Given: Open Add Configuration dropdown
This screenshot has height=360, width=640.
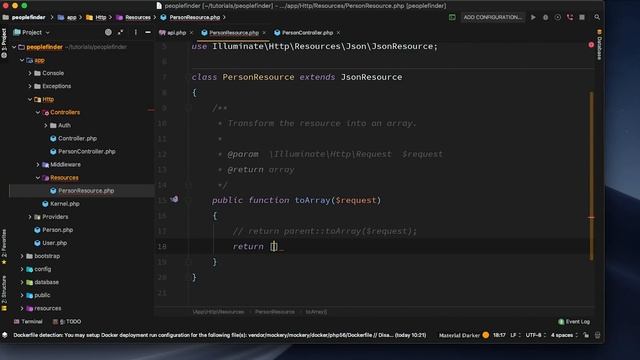Looking at the screenshot, I should [493, 17].
